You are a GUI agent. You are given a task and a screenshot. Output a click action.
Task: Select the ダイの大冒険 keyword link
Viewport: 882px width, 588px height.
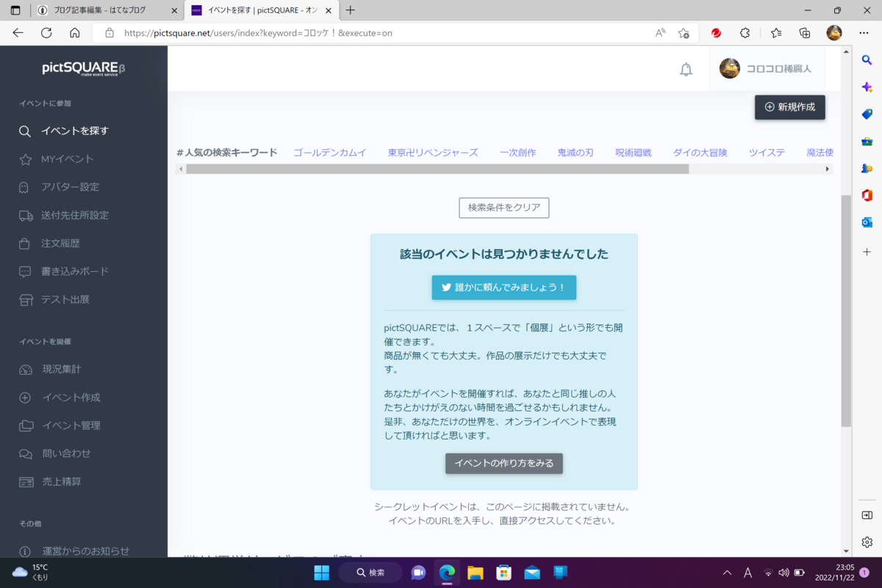(700, 153)
